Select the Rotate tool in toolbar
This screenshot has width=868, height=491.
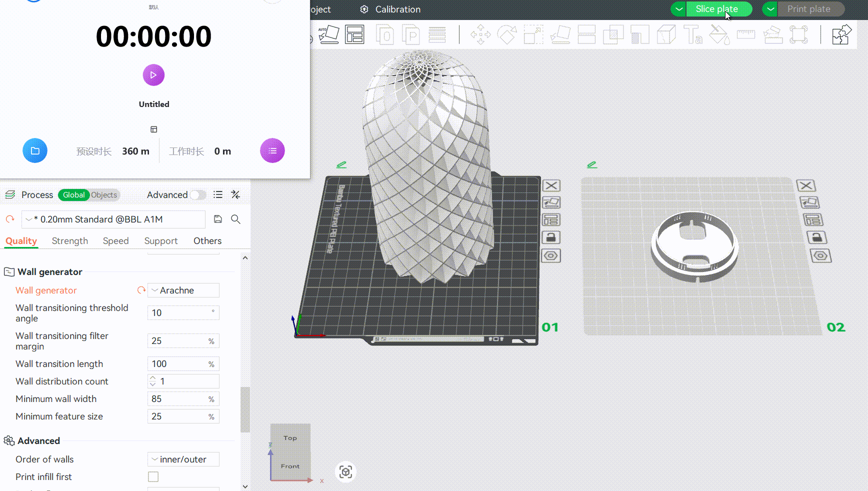[507, 34]
